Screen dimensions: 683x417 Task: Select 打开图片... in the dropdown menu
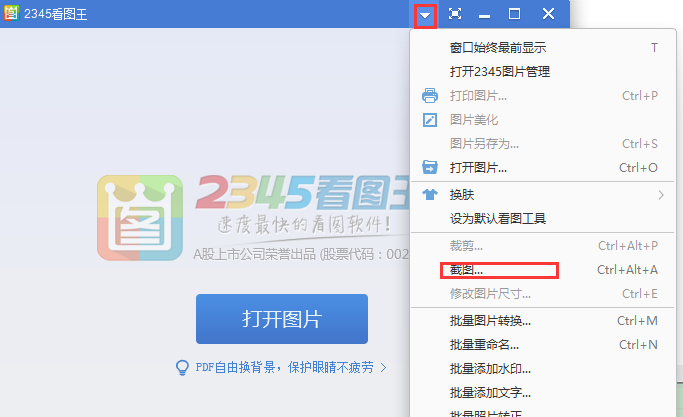[x=542, y=168]
